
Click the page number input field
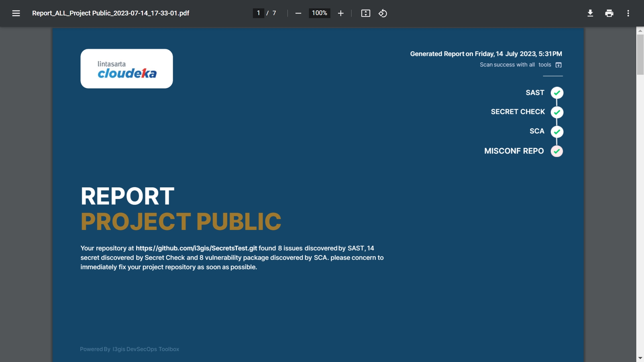pyautogui.click(x=258, y=13)
